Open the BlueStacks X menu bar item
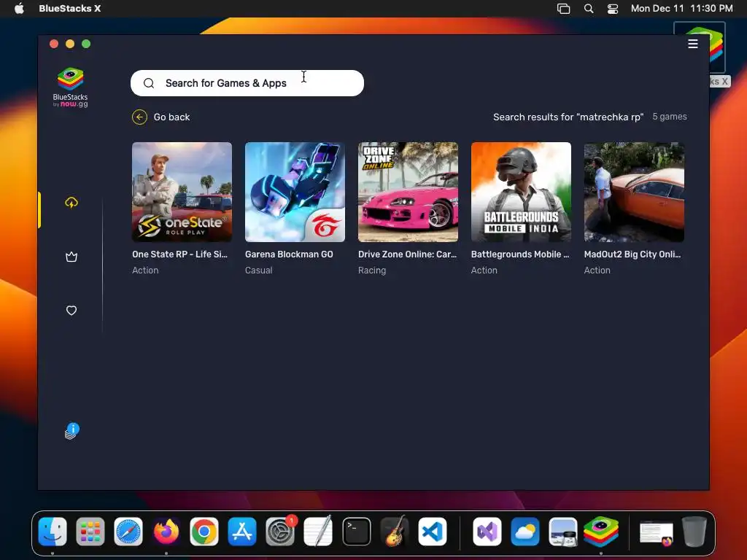Image resolution: width=747 pixels, height=560 pixels. [69, 8]
